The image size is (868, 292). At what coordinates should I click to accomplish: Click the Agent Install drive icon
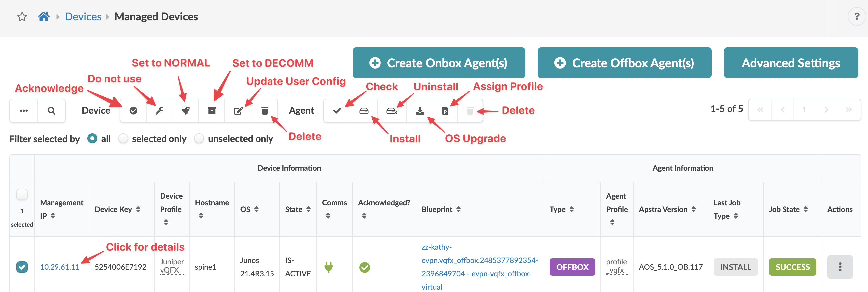[x=364, y=111]
